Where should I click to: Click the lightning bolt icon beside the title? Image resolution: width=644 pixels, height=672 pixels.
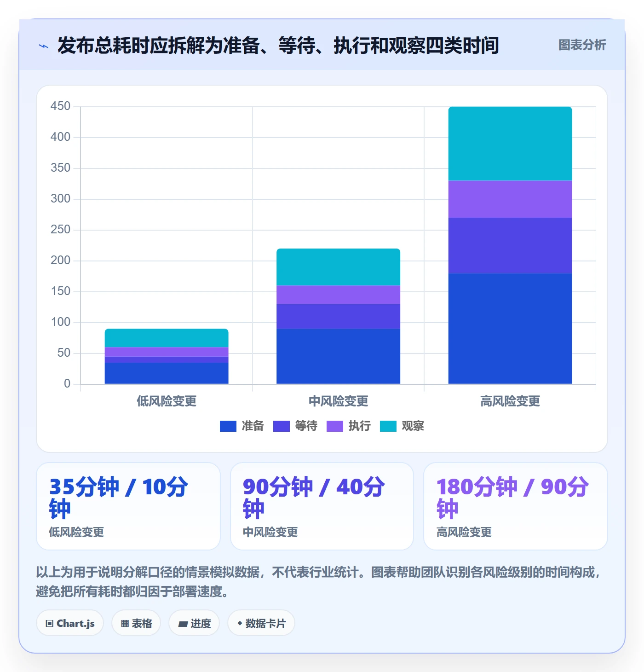[44, 46]
